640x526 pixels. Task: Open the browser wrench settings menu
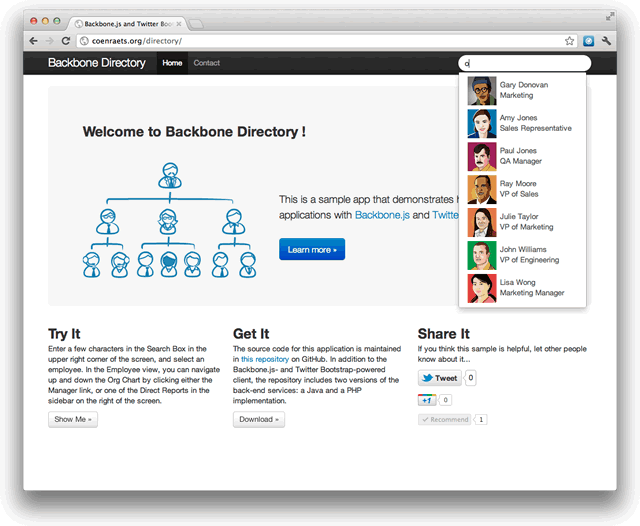point(606,41)
